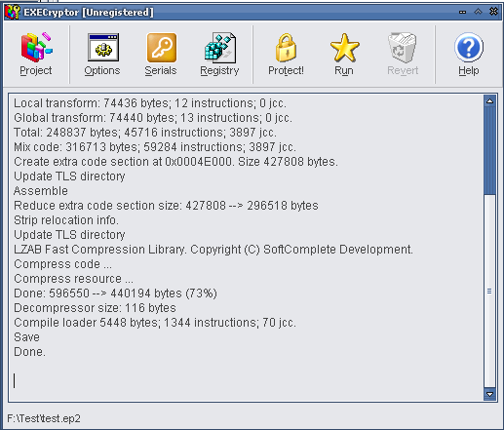This screenshot has height=430, width=504.
Task: Click the F:\Test\test.ep2 status bar path
Action: [x=44, y=418]
